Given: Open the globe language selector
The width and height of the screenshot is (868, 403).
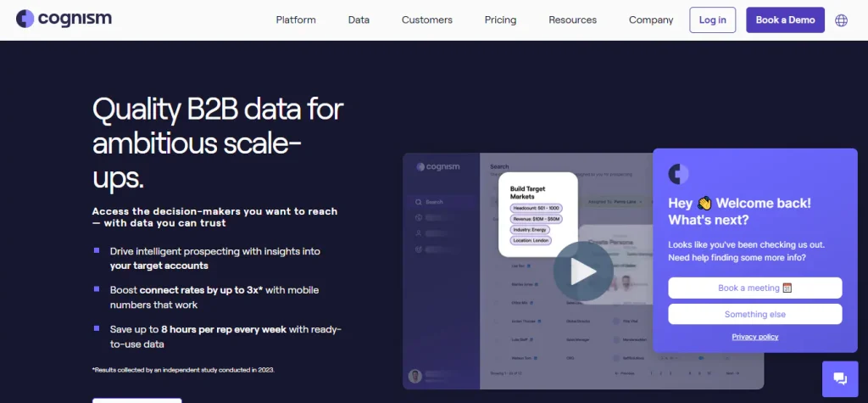Looking at the screenshot, I should coord(841,20).
